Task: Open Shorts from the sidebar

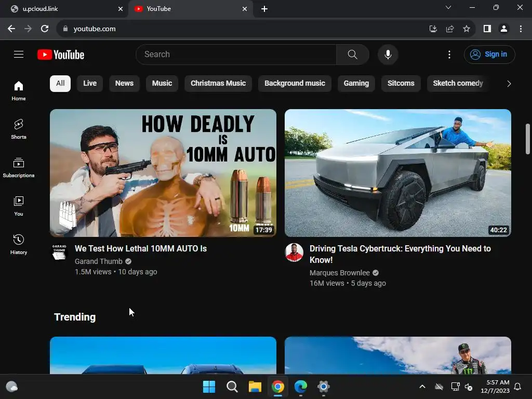Action: (x=19, y=129)
